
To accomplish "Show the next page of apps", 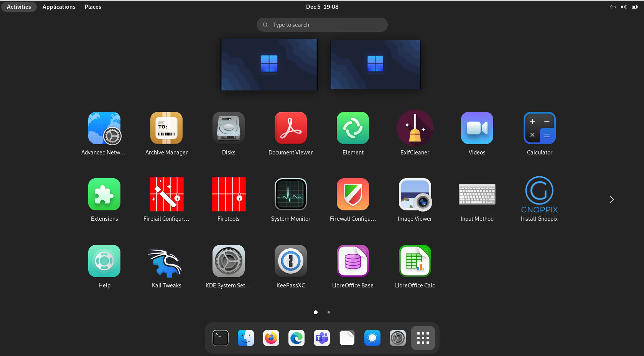I will coord(611,199).
